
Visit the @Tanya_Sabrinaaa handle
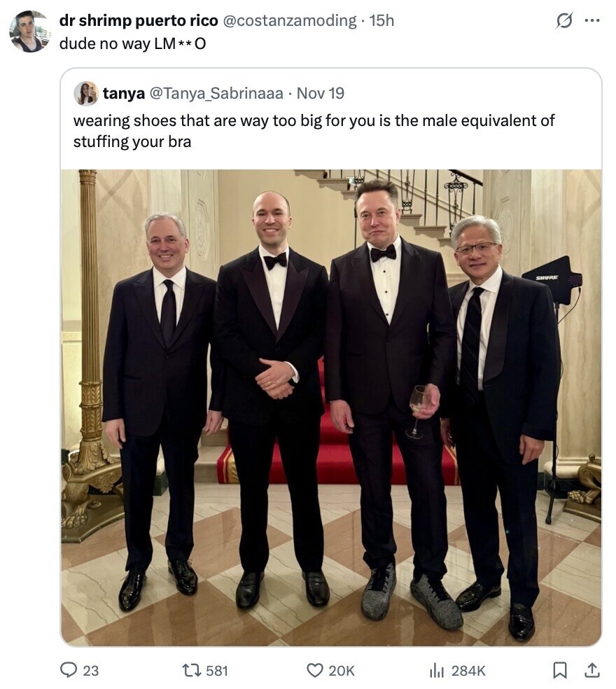click(x=216, y=94)
